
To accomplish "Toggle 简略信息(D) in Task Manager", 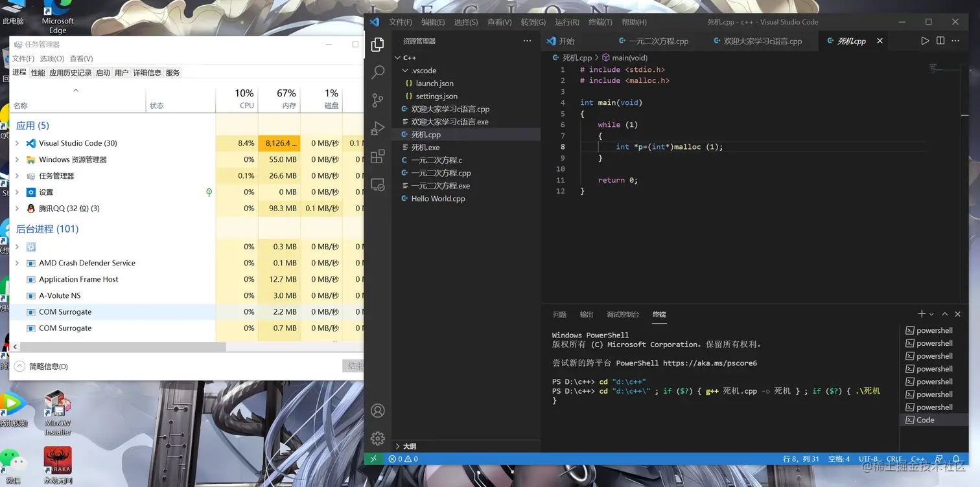I will click(41, 367).
